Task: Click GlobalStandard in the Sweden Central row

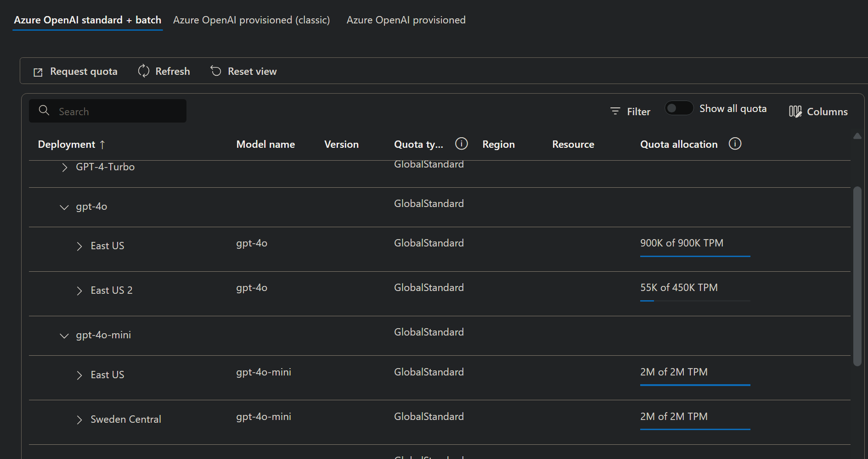Action: (x=429, y=416)
